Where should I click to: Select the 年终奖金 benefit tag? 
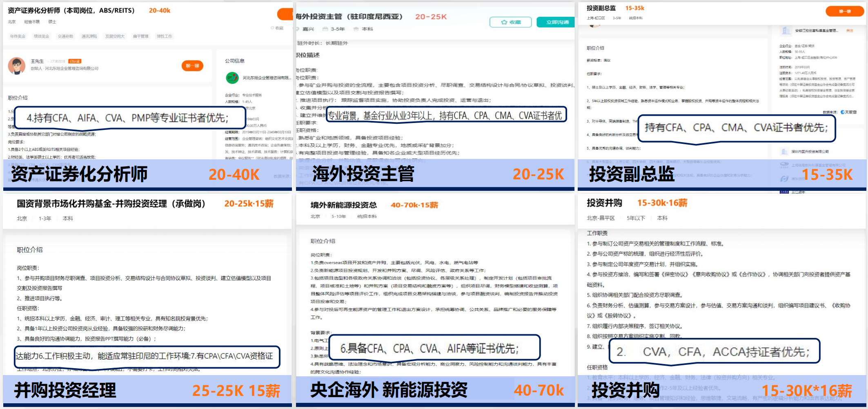pyautogui.click(x=18, y=36)
